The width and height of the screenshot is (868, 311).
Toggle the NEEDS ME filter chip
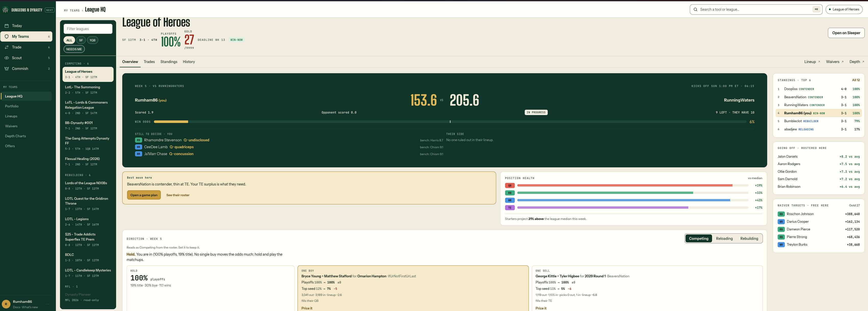coord(74,49)
